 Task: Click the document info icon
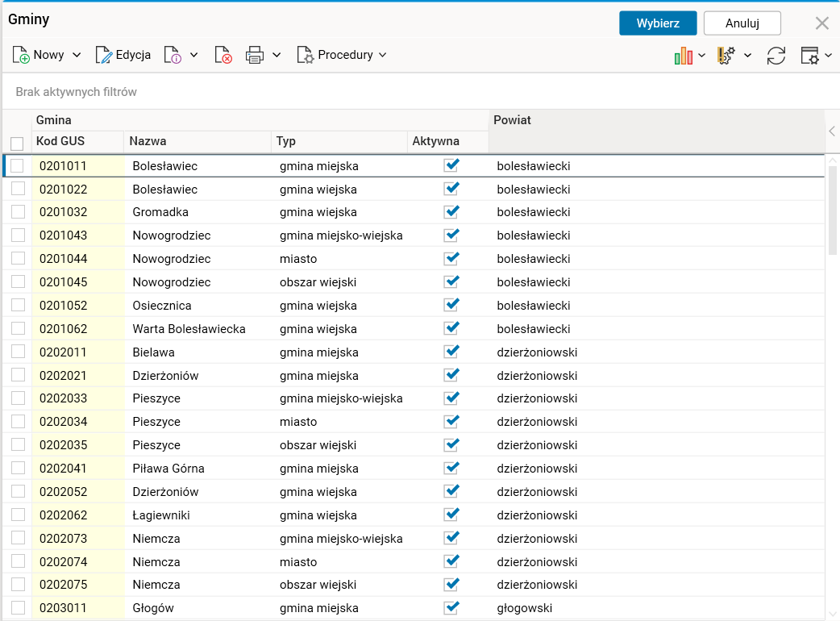point(173,55)
